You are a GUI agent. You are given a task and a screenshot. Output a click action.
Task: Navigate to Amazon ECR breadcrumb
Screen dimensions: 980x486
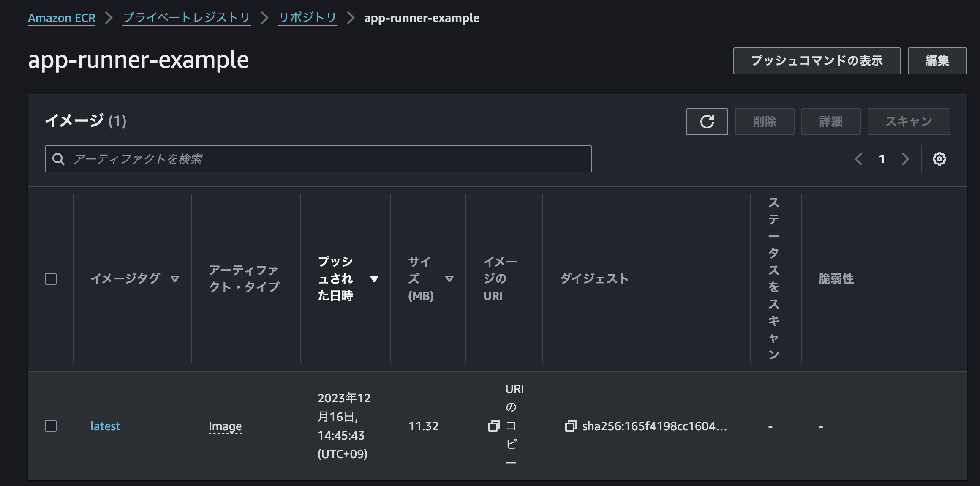coord(62,18)
